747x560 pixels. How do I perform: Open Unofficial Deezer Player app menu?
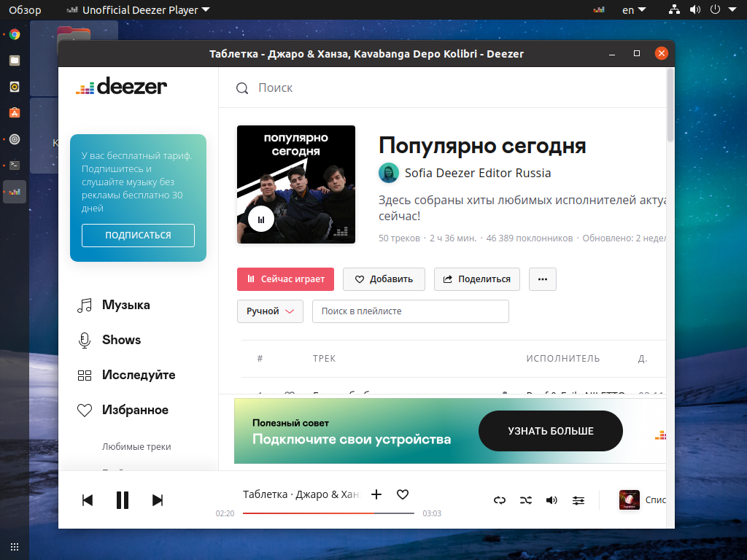coord(139,9)
